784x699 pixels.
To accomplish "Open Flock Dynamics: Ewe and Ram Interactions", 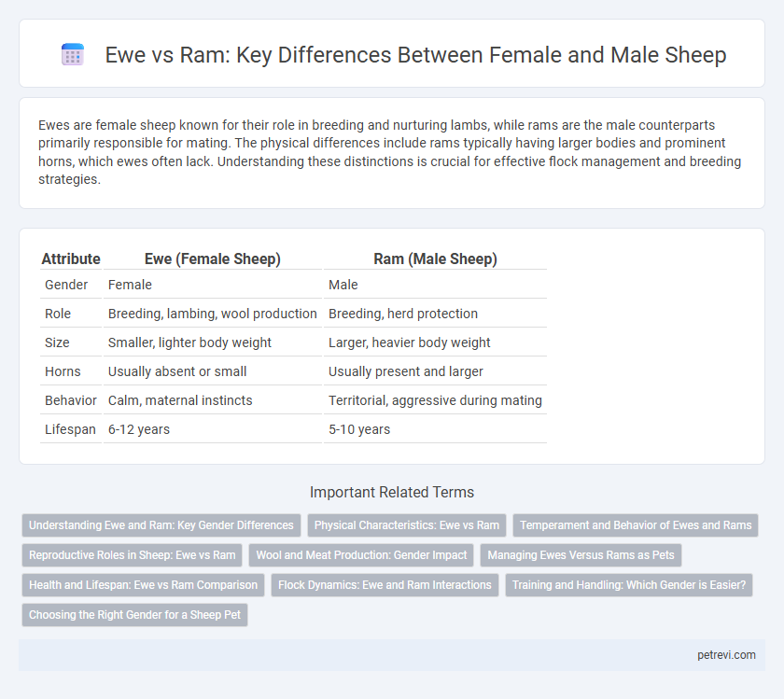I will 385,585.
